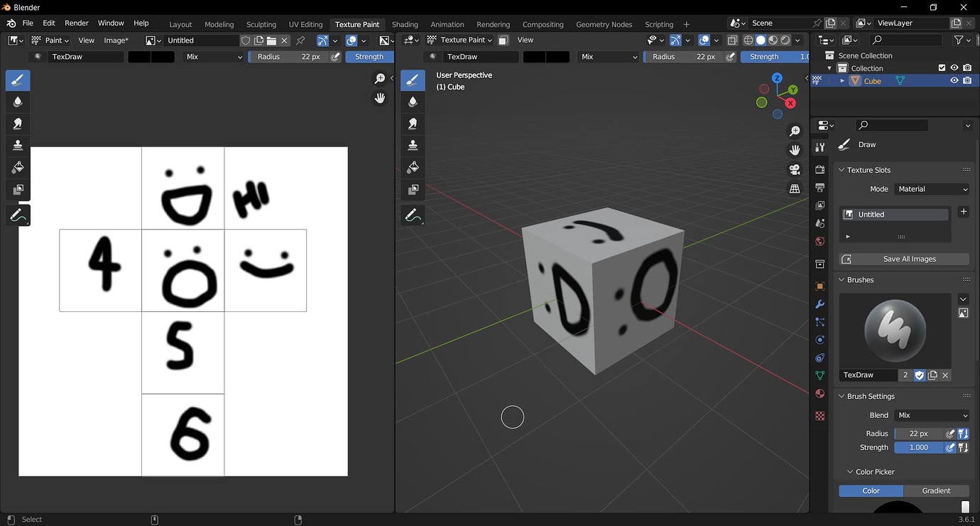Screen dimensions: 980x526
Task: Click the Untitled image name field
Action: pyautogui.click(x=202, y=41)
